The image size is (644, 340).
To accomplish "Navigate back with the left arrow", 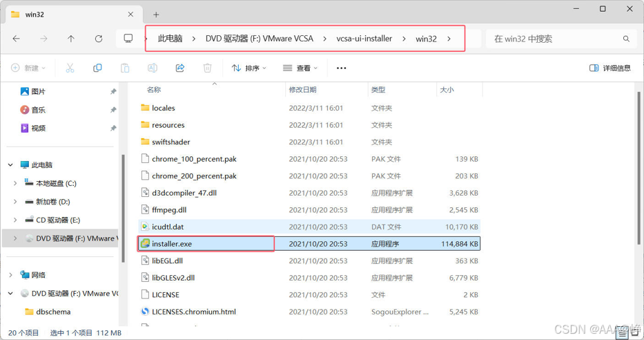I will click(17, 39).
